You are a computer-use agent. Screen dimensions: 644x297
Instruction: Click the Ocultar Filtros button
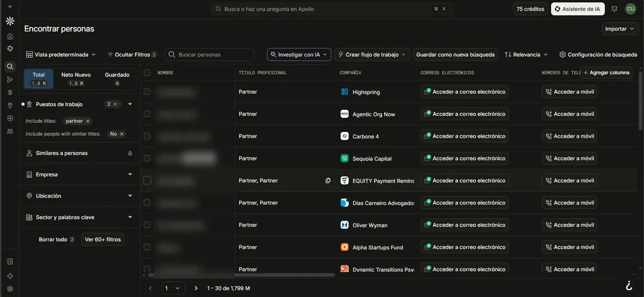pyautogui.click(x=132, y=55)
